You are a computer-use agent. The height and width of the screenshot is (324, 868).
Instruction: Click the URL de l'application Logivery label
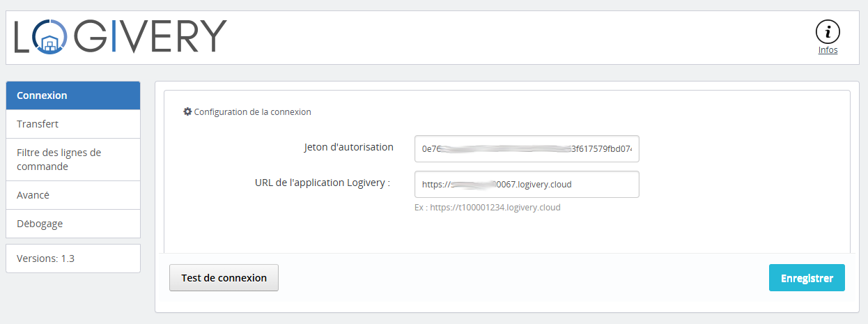(x=323, y=183)
